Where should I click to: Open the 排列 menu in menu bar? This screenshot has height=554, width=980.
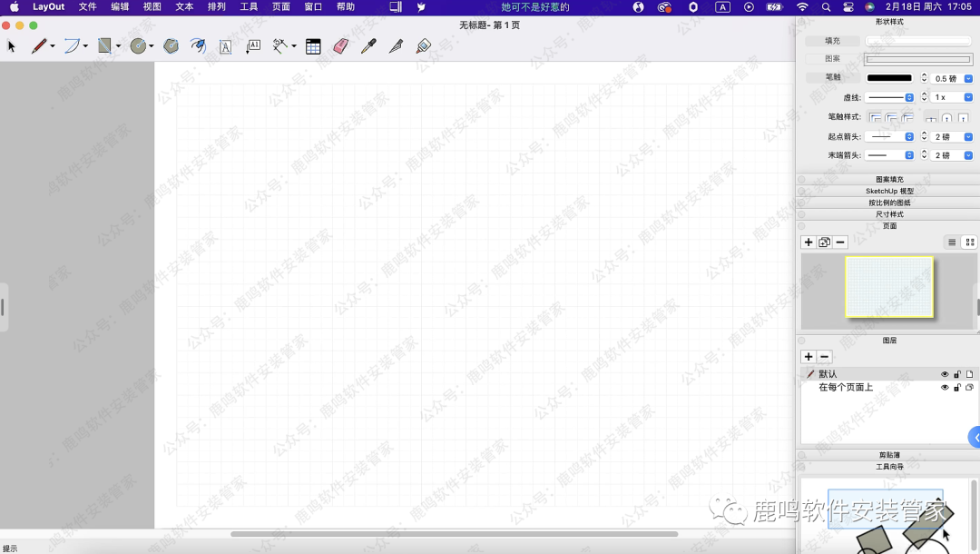tap(217, 7)
